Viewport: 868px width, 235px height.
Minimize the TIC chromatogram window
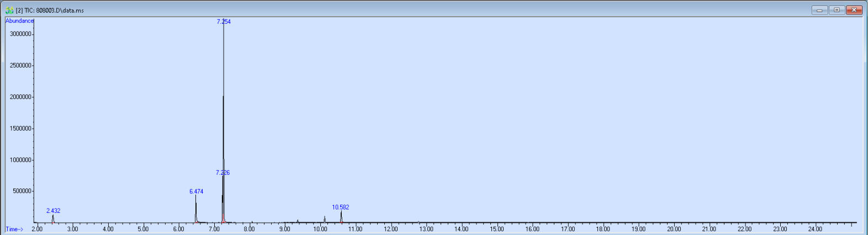[819, 10]
